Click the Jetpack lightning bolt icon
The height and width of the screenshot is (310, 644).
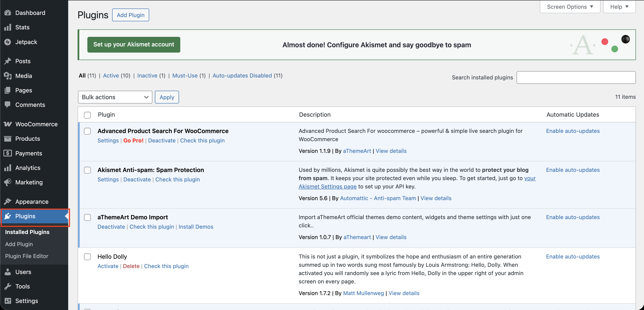[x=8, y=42]
